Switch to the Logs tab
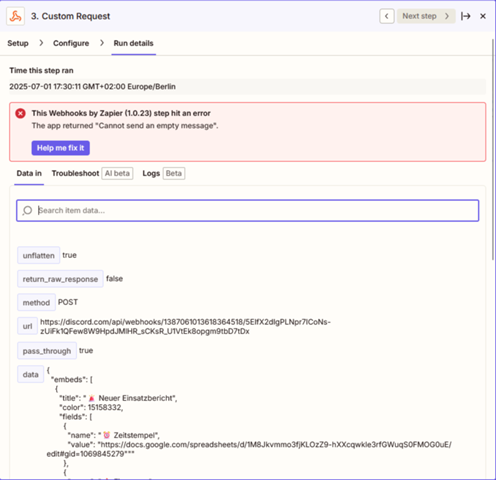 [151, 173]
